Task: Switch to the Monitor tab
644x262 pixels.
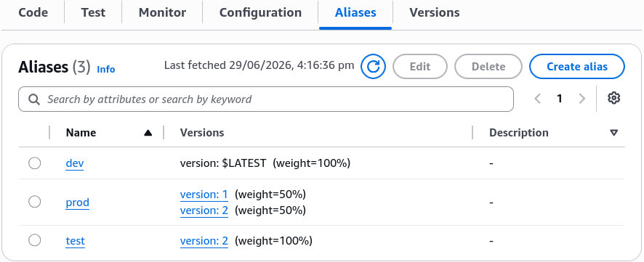Action: [x=162, y=13]
